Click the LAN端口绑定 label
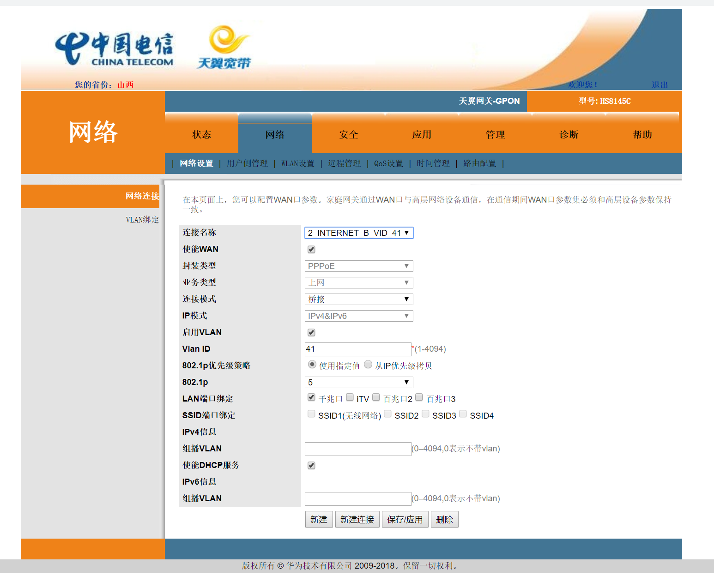This screenshot has height=588, width=714. (207, 399)
